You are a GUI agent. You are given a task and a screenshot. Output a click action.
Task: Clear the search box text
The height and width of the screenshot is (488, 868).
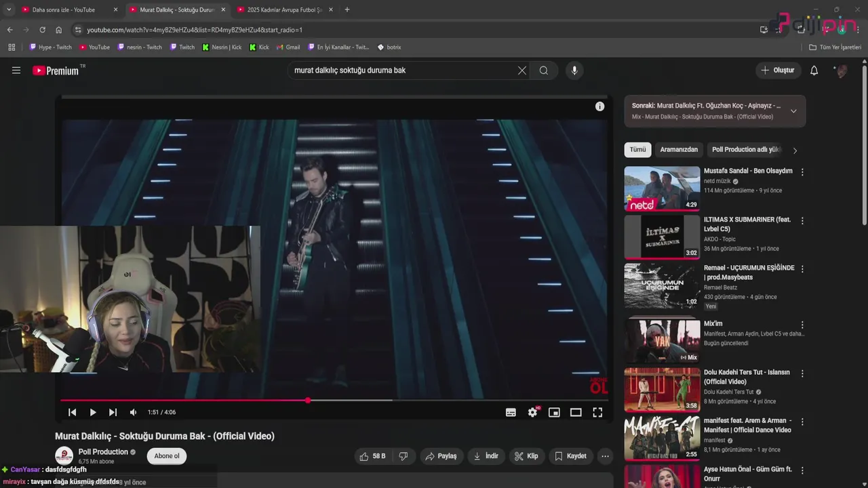tap(522, 70)
